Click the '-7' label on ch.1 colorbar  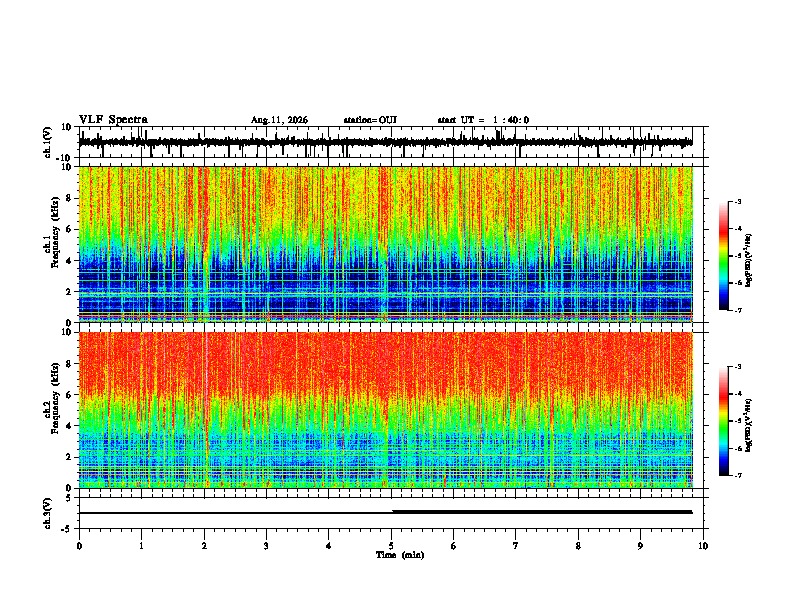click(737, 310)
